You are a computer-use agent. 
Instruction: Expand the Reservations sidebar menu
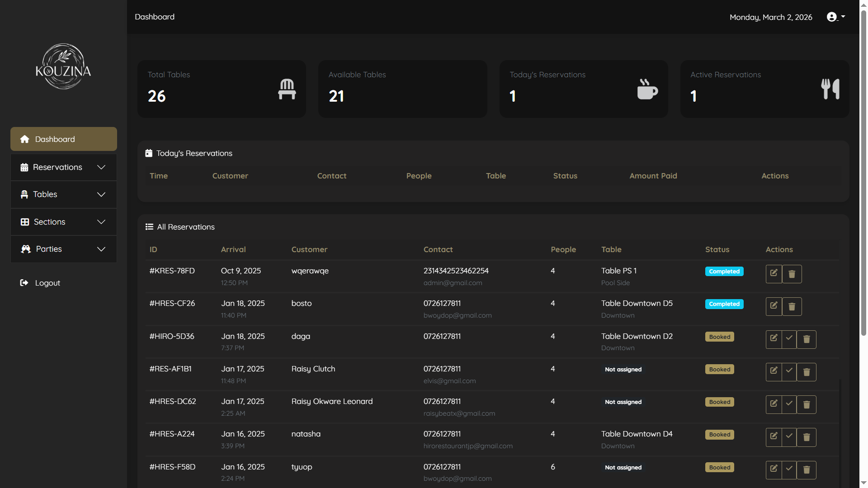point(63,167)
